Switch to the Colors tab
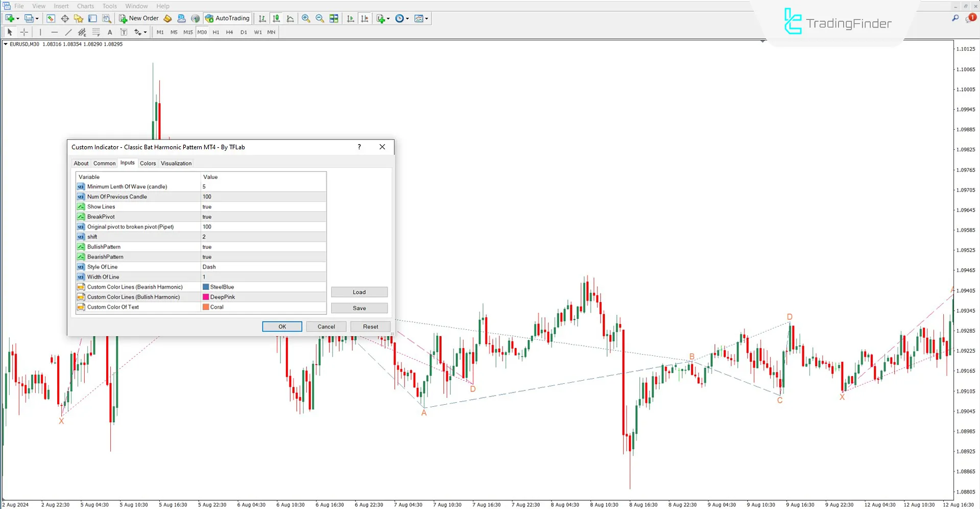This screenshot has width=980, height=509. tap(148, 163)
